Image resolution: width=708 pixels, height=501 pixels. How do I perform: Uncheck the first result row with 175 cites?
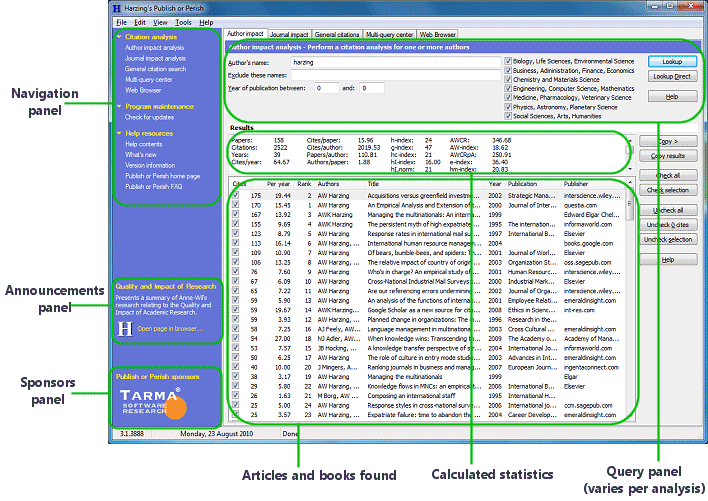(235, 196)
